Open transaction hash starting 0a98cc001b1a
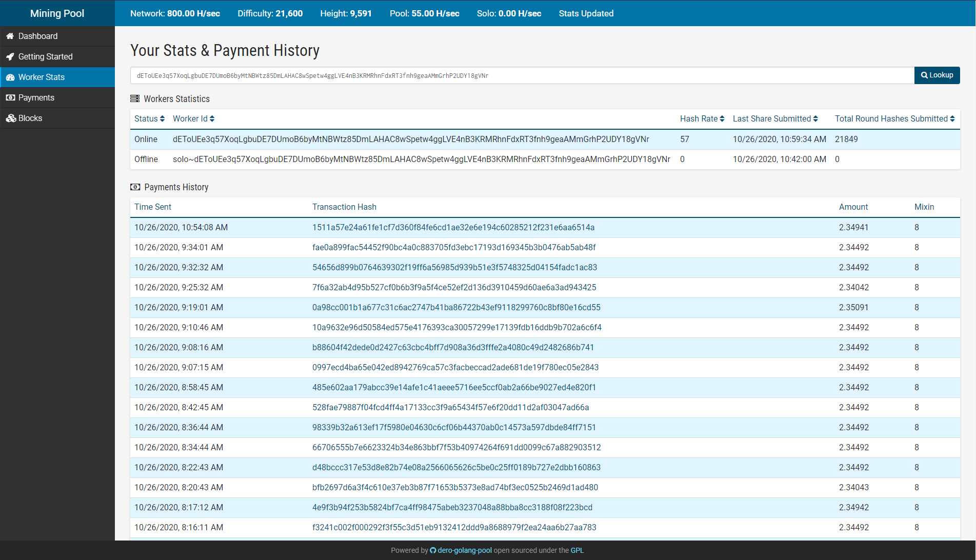Screen dimensions: 976x560 [456, 307]
